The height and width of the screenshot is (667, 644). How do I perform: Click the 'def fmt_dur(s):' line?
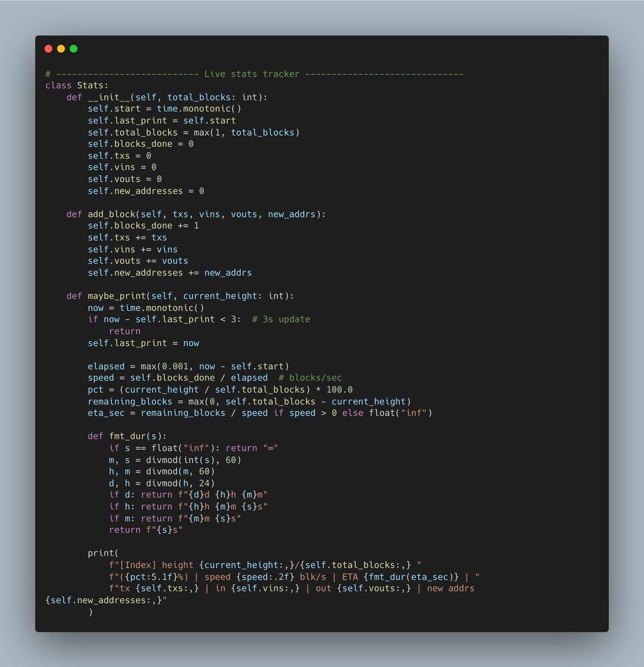pyautogui.click(x=127, y=436)
